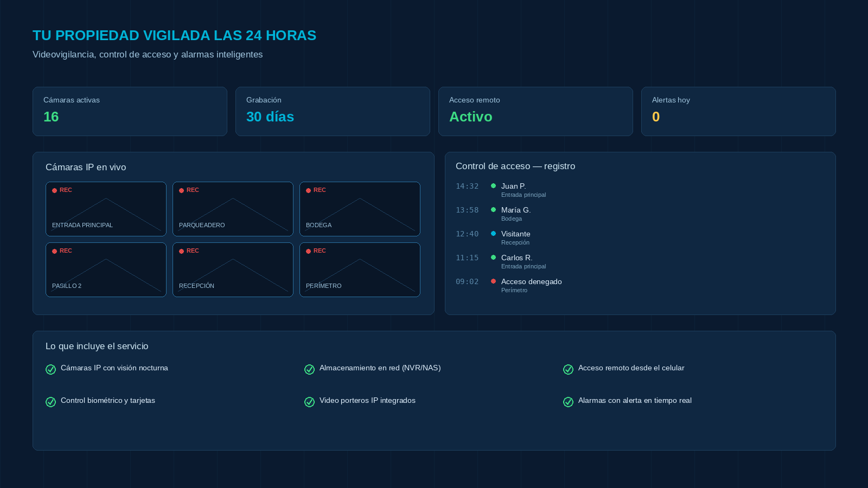This screenshot has width=868, height=488.
Task: Click the 12:40 timestamp in the access log
Action: (x=467, y=234)
